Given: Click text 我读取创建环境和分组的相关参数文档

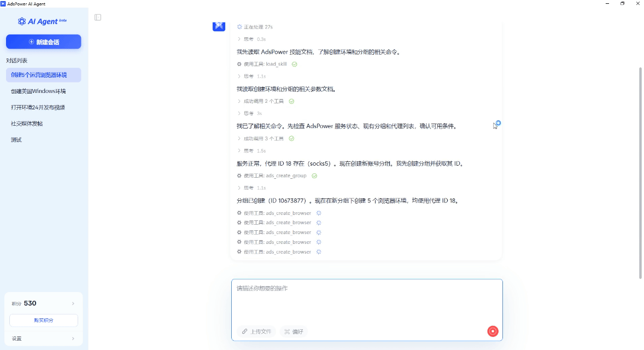Looking at the screenshot, I should (286, 89).
